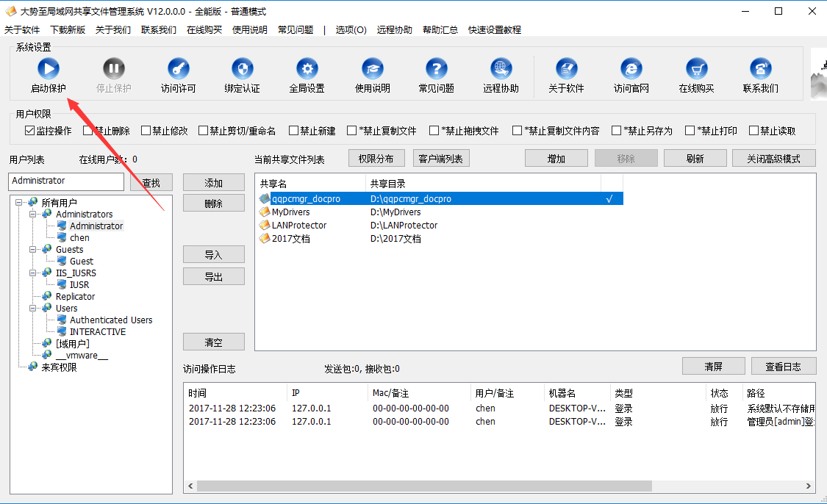Uncheck the 监控操作 checkbox
The image size is (827, 504).
click(30, 131)
